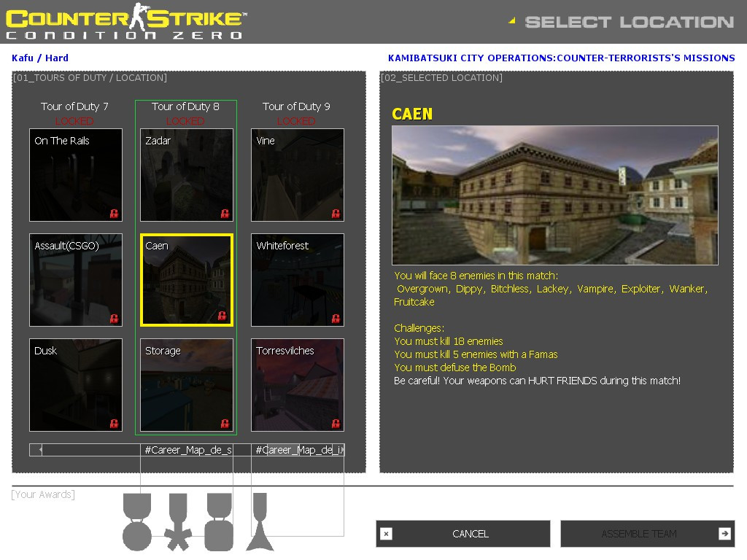The height and width of the screenshot is (560, 747).
Task: Click the Tour of Duty 9 heading
Action: click(x=296, y=106)
